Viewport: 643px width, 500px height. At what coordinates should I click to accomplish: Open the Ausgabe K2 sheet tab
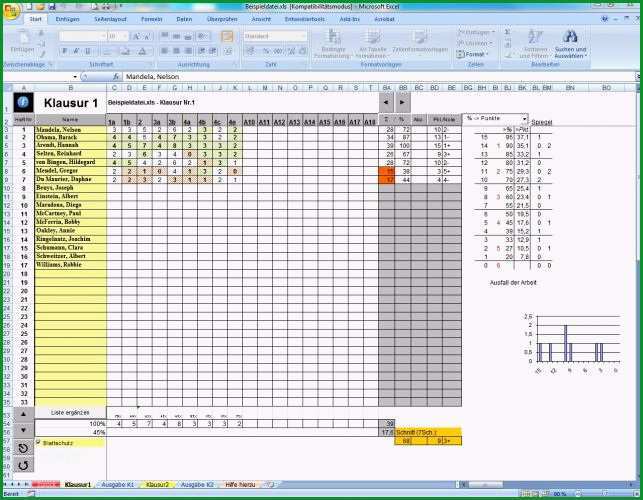(x=197, y=485)
